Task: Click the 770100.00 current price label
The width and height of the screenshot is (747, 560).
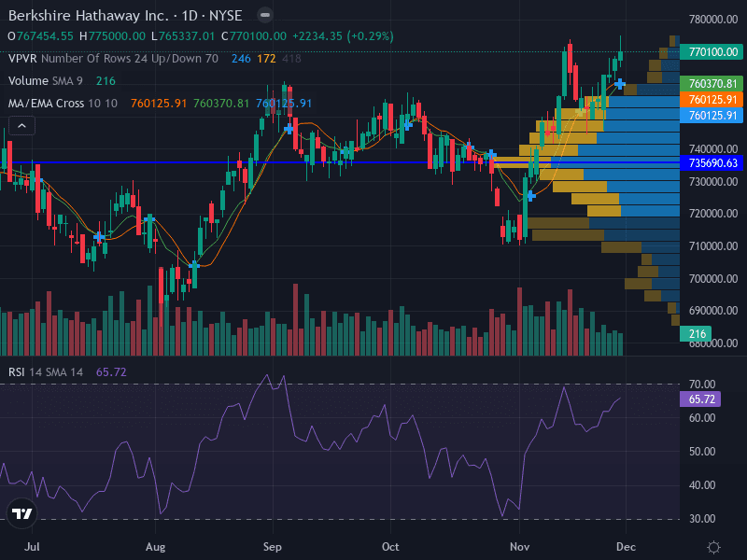Action: [712, 52]
